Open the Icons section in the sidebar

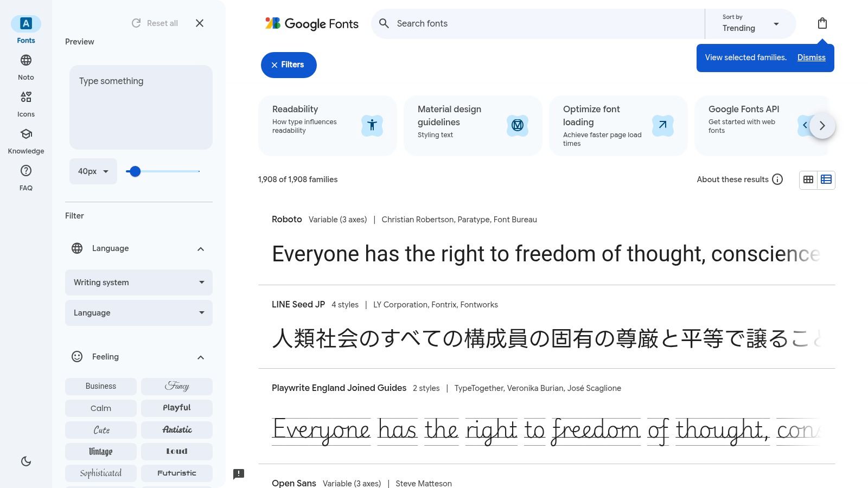point(25,103)
